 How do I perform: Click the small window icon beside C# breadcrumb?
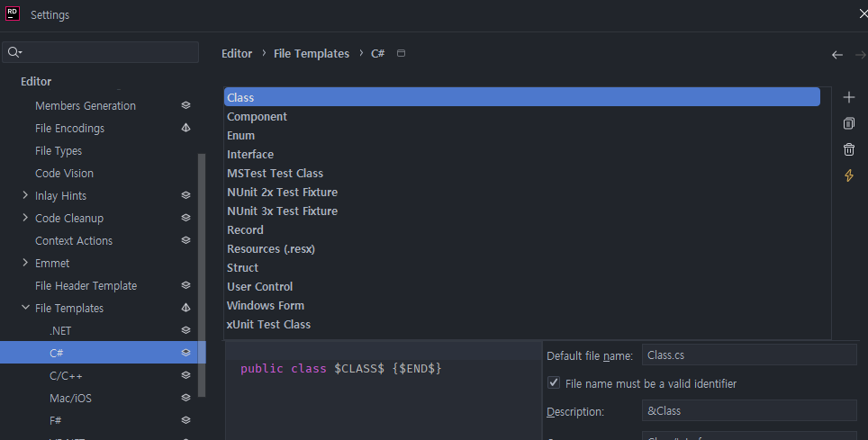[402, 53]
